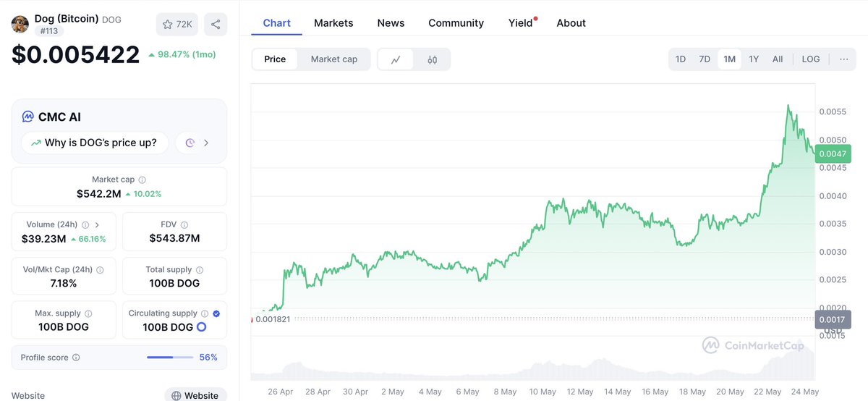Expand Volume (24h) details chevron

[98, 225]
